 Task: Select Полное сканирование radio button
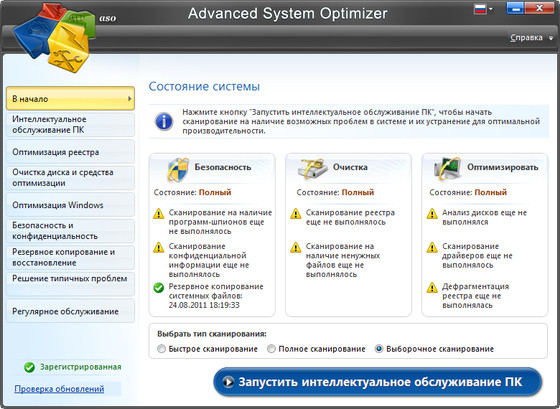coord(271,349)
